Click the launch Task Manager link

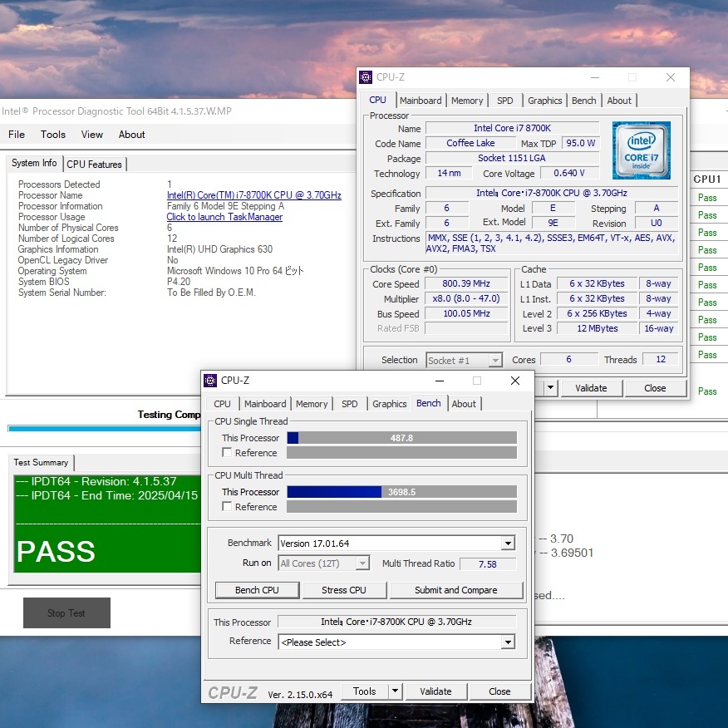(224, 217)
